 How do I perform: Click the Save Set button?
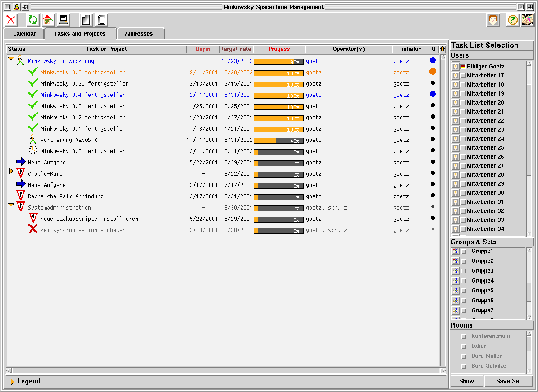click(x=509, y=381)
